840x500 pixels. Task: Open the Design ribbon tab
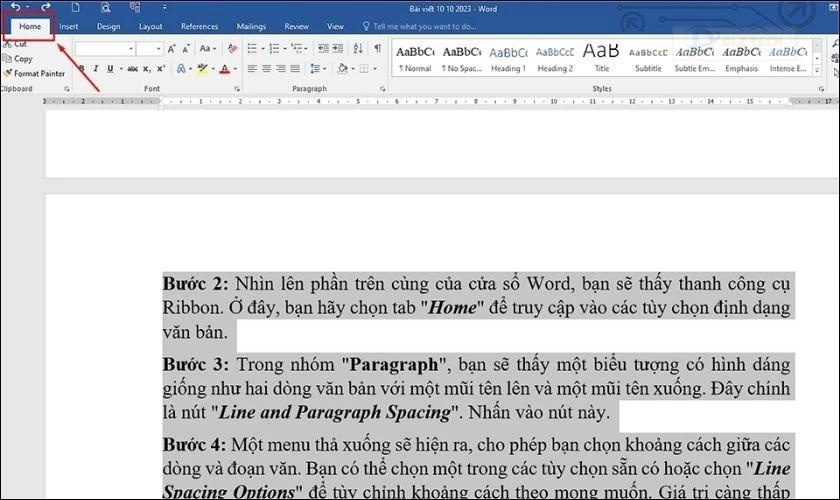(x=108, y=26)
